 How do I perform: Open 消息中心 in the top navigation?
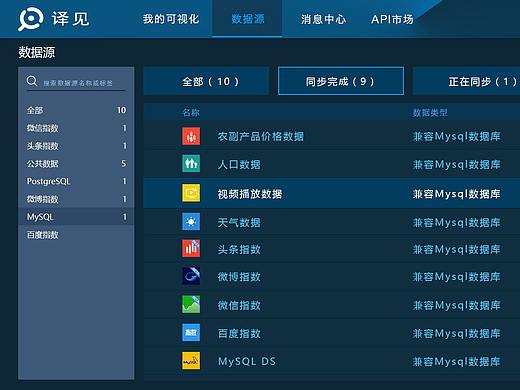point(323,19)
